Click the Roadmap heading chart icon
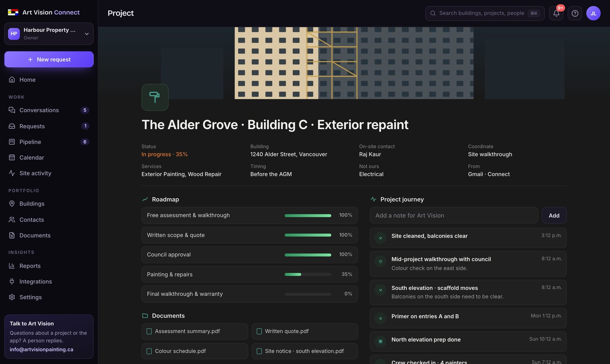Viewport: 610px width, 364px height. click(x=145, y=199)
